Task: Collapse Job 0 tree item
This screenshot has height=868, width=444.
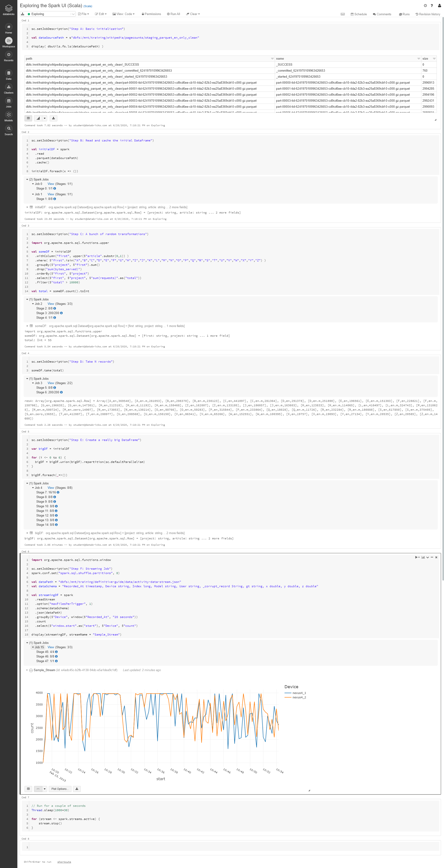Action: pyautogui.click(x=33, y=184)
